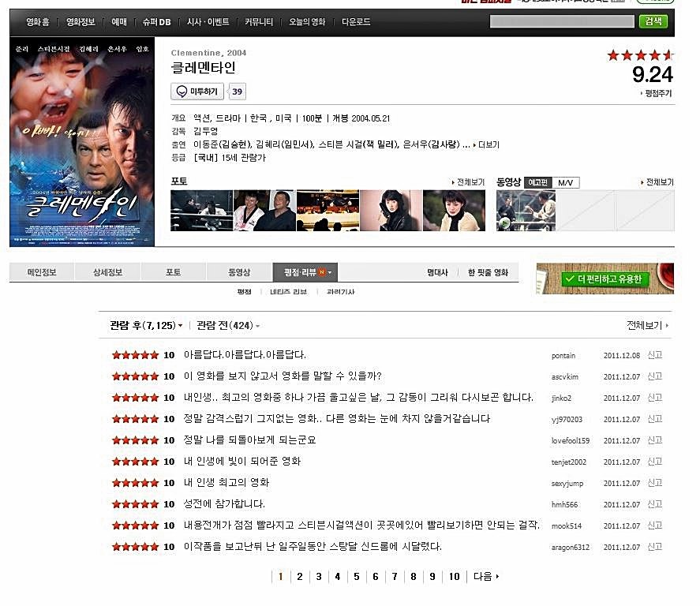Viewport: 700px width, 606px height.
Task: Click the red star rating icons beside 9.24
Action: [x=640, y=55]
